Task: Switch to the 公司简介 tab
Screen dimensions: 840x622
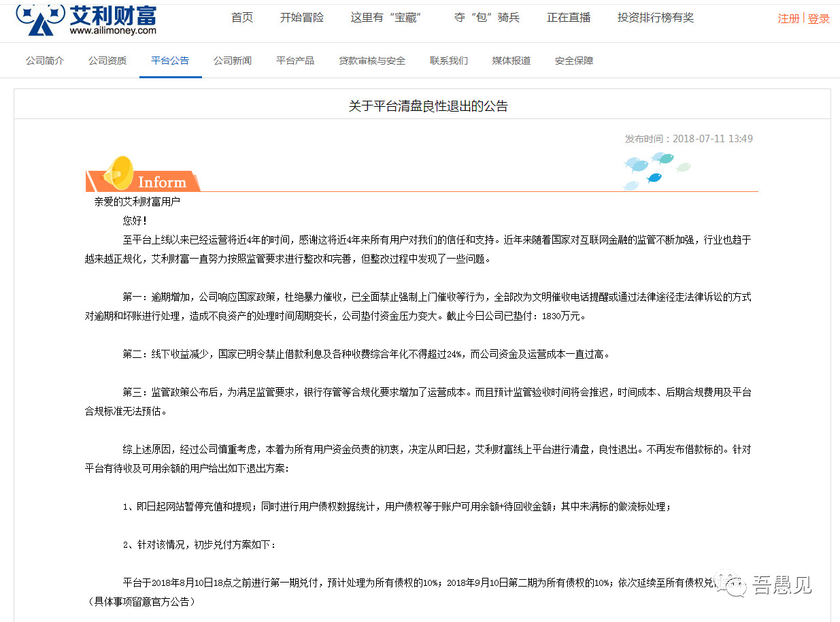Action: coord(45,61)
